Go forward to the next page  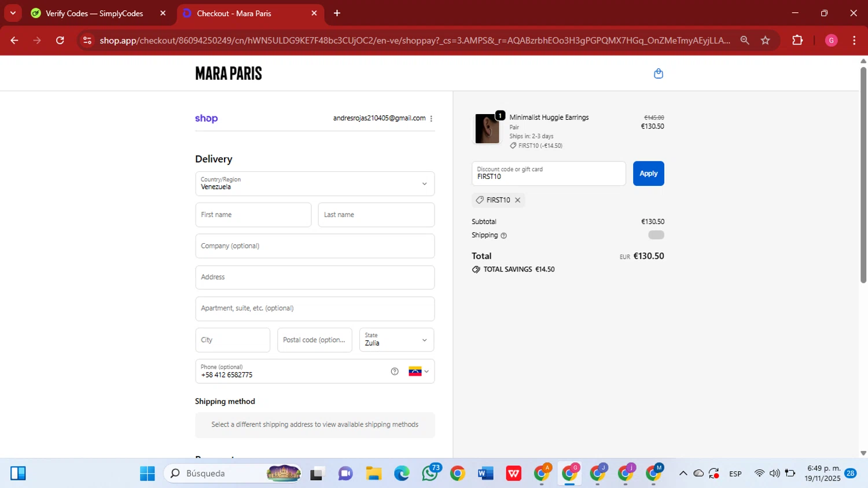[x=37, y=41]
